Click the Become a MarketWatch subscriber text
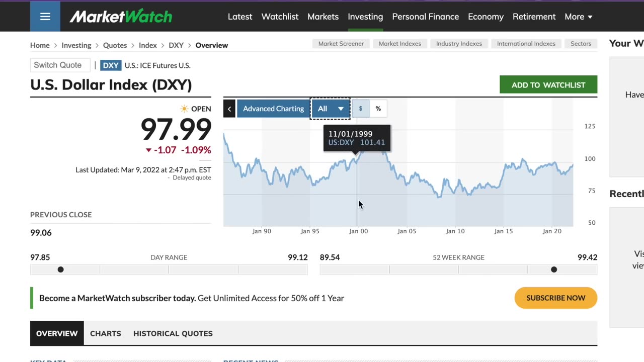The image size is (644, 362). pos(192,298)
